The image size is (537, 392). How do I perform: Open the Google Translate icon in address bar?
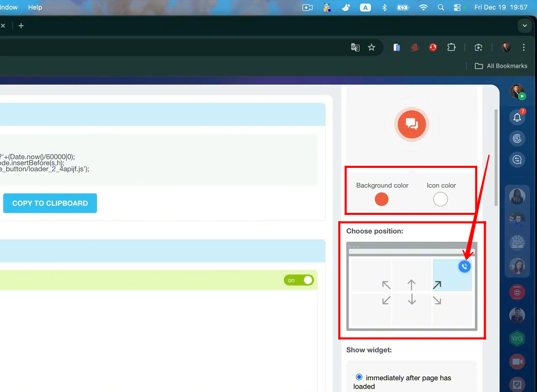355,47
